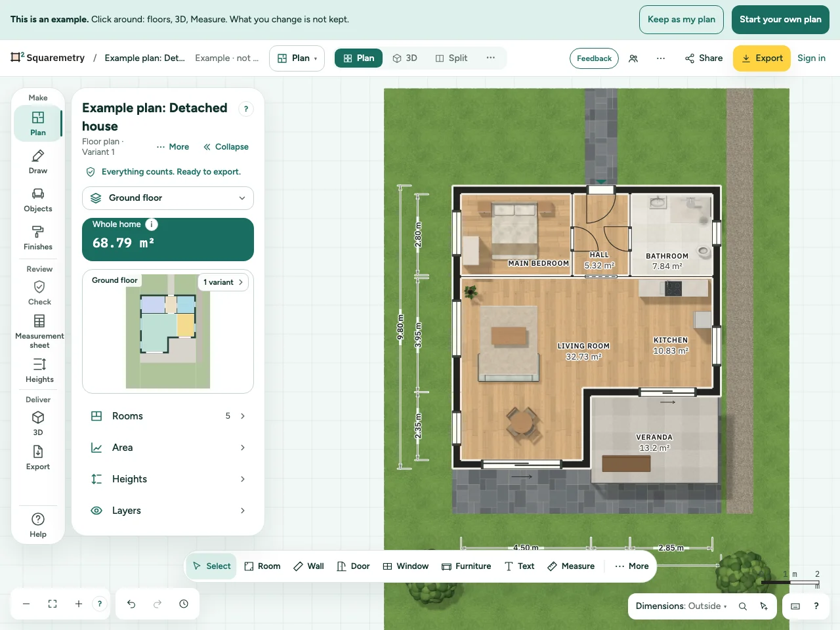Collapse the plan side panel
Screen dimensions: 840x630
(226, 147)
